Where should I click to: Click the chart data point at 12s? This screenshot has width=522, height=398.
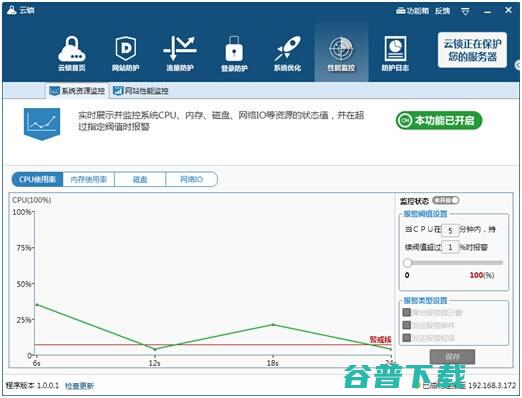[x=155, y=349]
